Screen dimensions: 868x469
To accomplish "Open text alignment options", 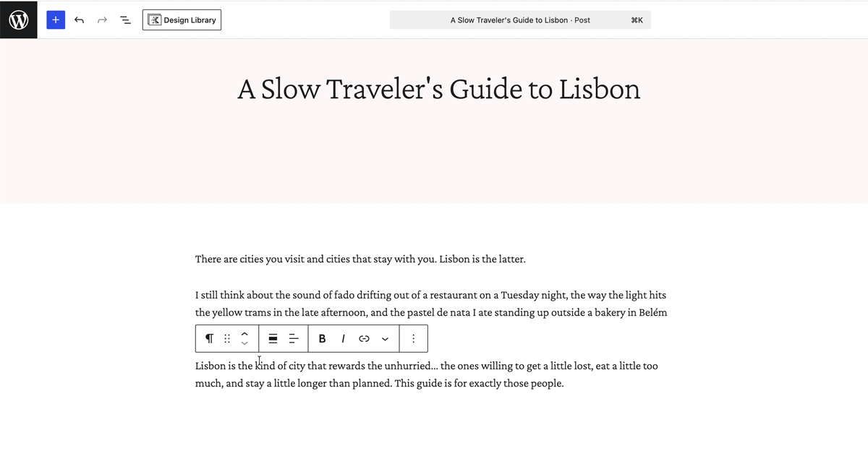I will click(294, 338).
